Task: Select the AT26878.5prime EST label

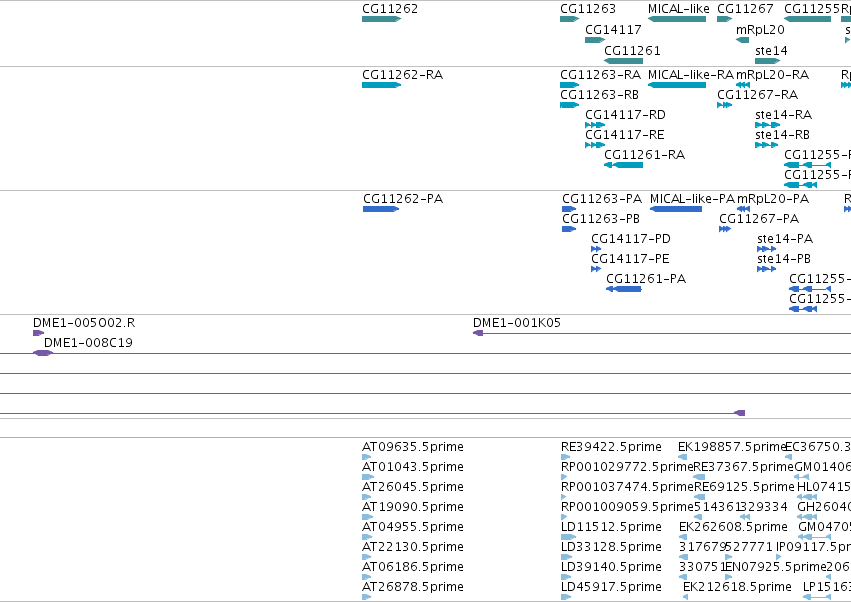Action: pyautogui.click(x=413, y=588)
